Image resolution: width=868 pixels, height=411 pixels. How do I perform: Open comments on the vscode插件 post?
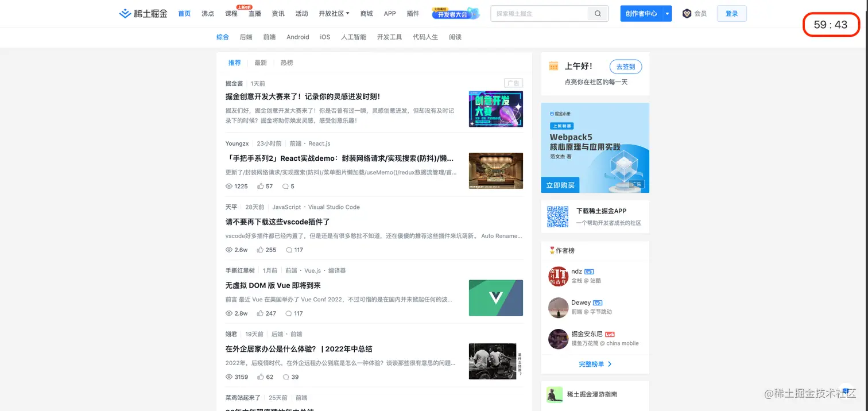pos(289,250)
